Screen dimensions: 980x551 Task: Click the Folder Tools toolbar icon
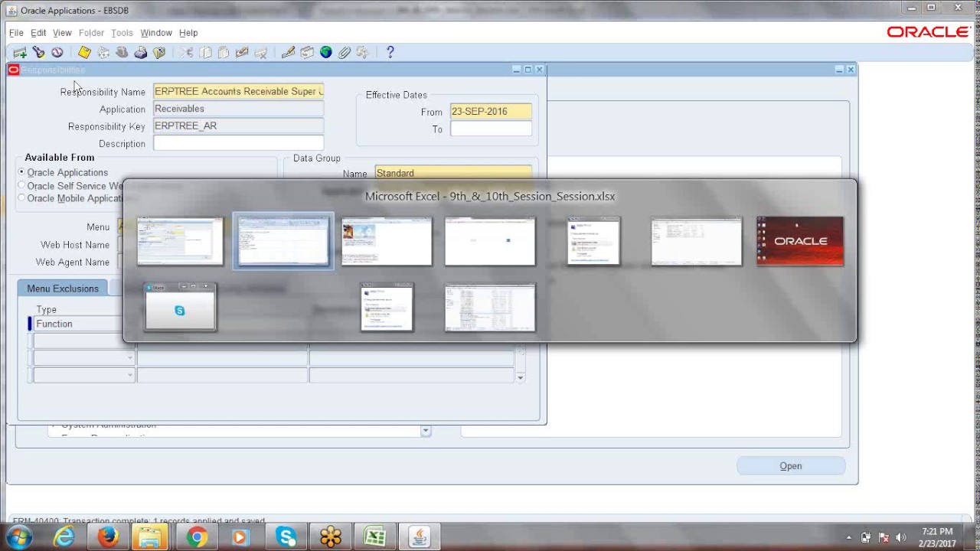tap(363, 52)
